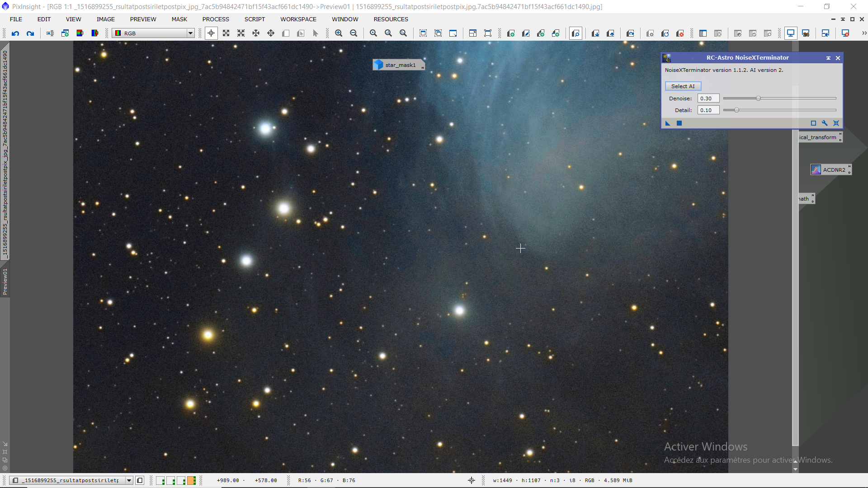Open the image identifier dropdown in status bar

[129, 480]
